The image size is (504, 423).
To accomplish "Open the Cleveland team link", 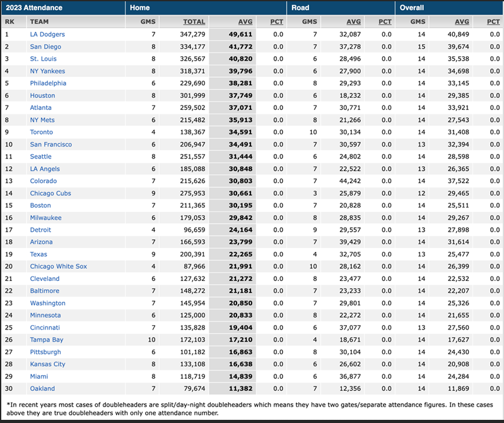I will tap(44, 278).
